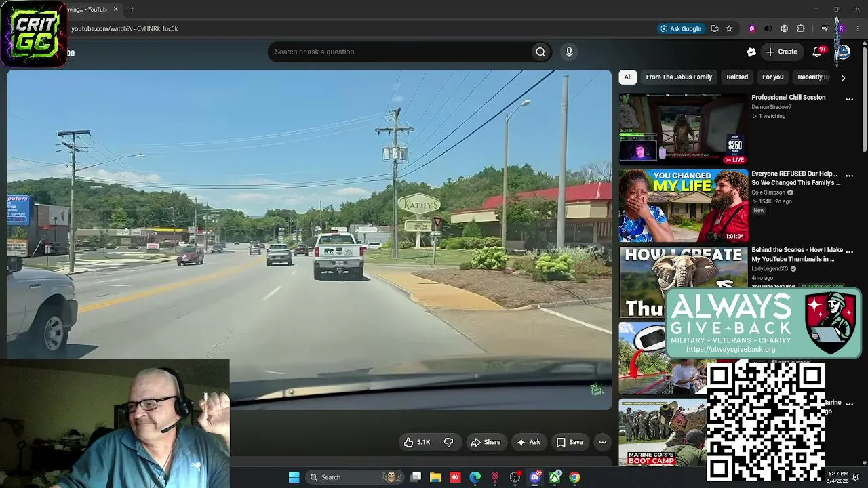Open the Professional Chill Session thumbnail
The image size is (868, 488).
point(684,129)
